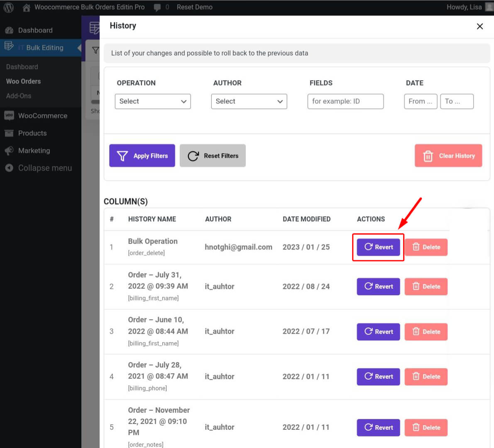The image size is (494, 448).
Task: Click the HISTORY NAME column header
Action: tap(152, 219)
